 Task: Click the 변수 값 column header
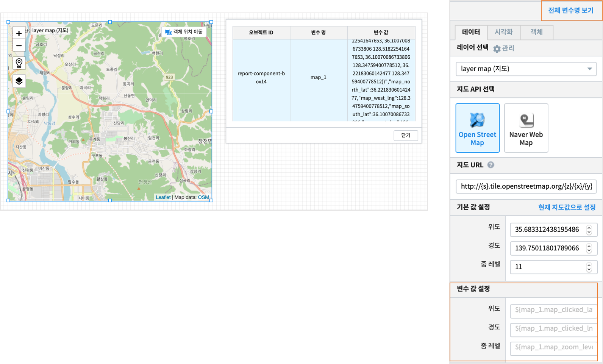(x=381, y=33)
